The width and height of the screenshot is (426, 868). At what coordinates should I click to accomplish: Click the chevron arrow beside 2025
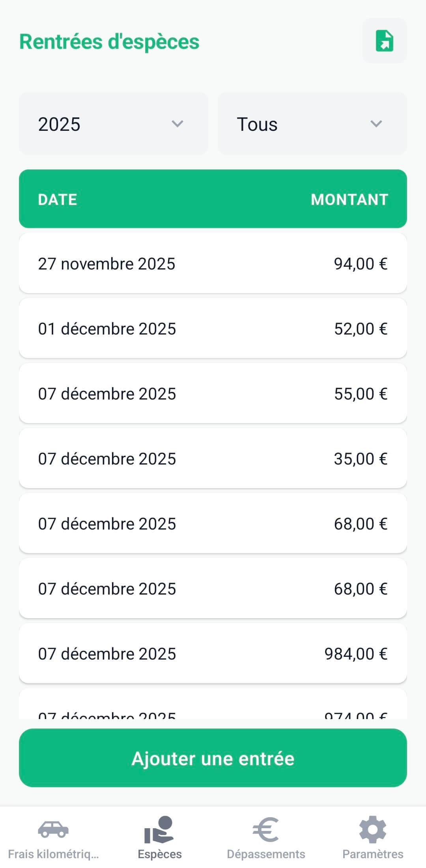pos(177,124)
